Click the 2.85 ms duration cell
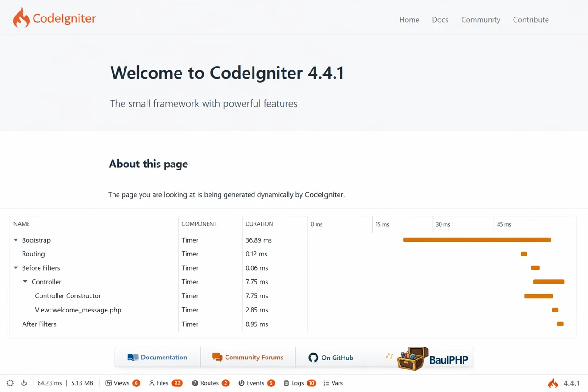Image resolution: width=588 pixels, height=392 pixels. 257,310
